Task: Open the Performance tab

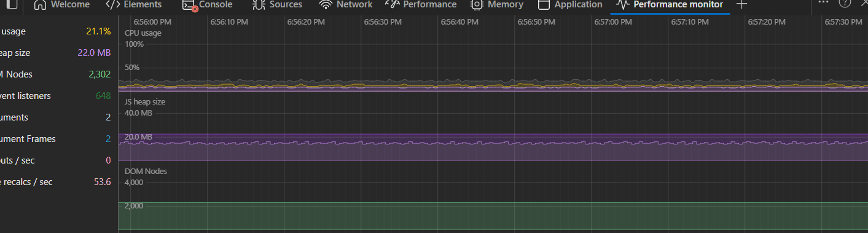Action: point(421,4)
